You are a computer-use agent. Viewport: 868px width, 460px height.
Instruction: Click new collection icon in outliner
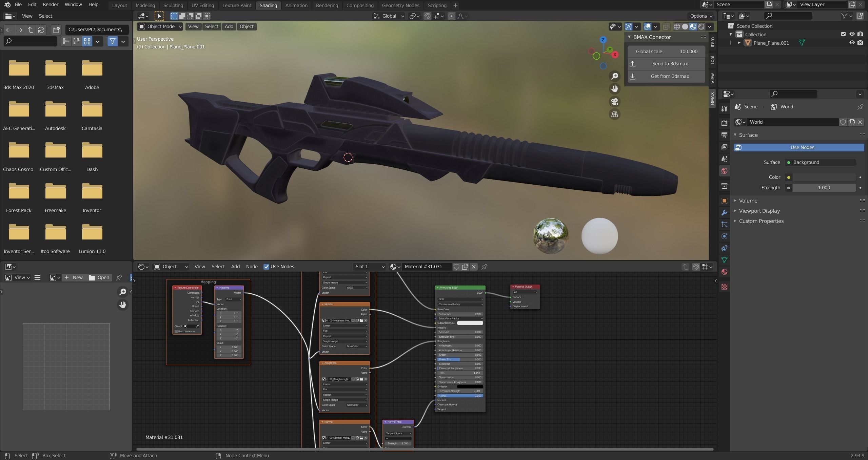pyautogui.click(x=860, y=16)
